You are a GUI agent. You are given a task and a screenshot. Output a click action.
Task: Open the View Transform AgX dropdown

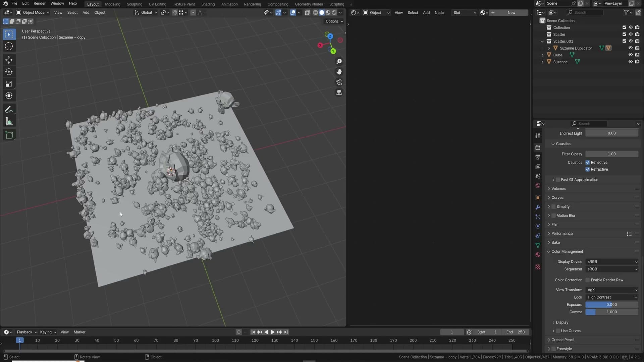pos(612,290)
